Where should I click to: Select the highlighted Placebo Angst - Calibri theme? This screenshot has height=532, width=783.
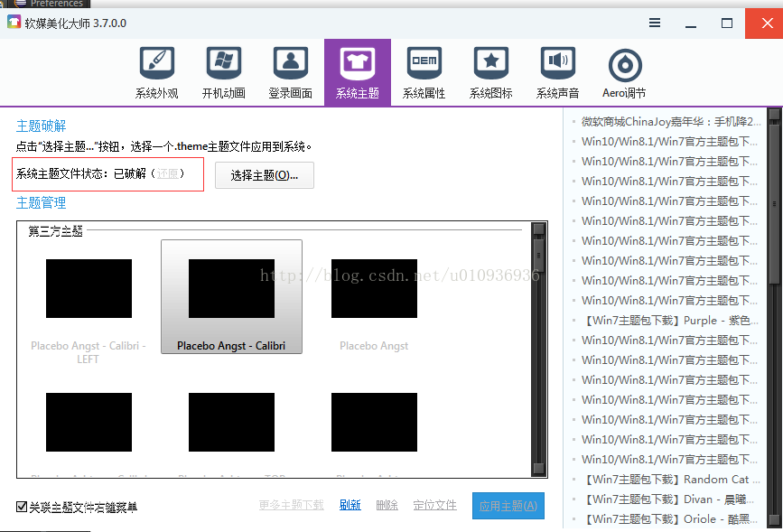pyautogui.click(x=231, y=297)
